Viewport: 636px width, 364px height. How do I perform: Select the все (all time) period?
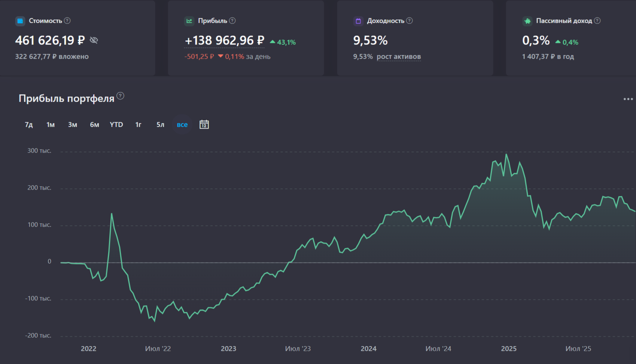coord(182,125)
